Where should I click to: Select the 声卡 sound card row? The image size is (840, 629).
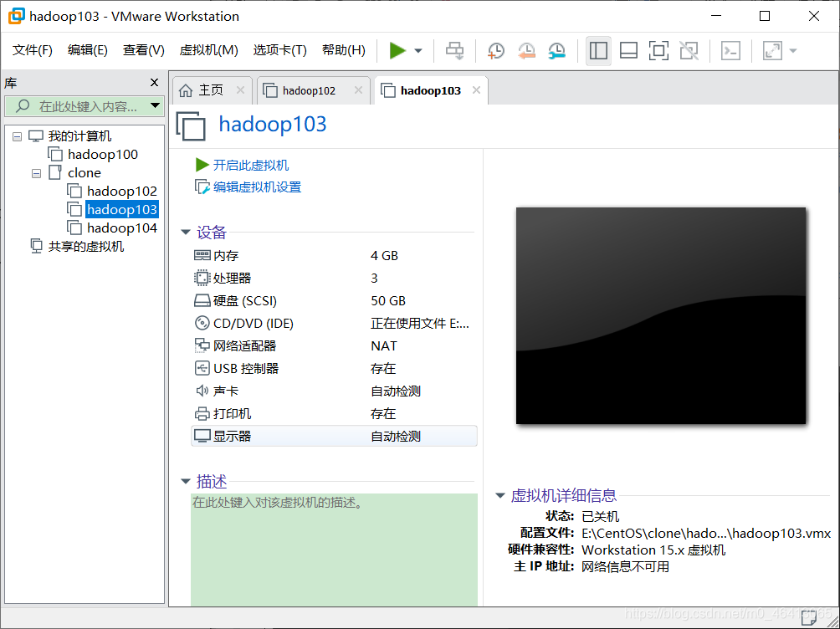tap(334, 391)
